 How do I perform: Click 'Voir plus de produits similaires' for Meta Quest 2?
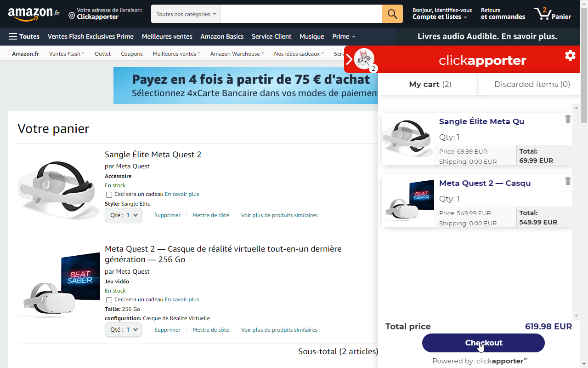point(279,330)
